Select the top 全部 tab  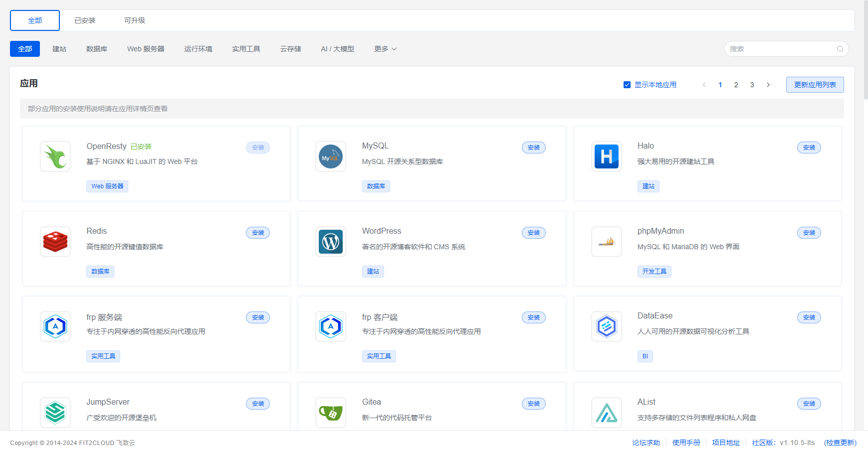pyautogui.click(x=35, y=20)
